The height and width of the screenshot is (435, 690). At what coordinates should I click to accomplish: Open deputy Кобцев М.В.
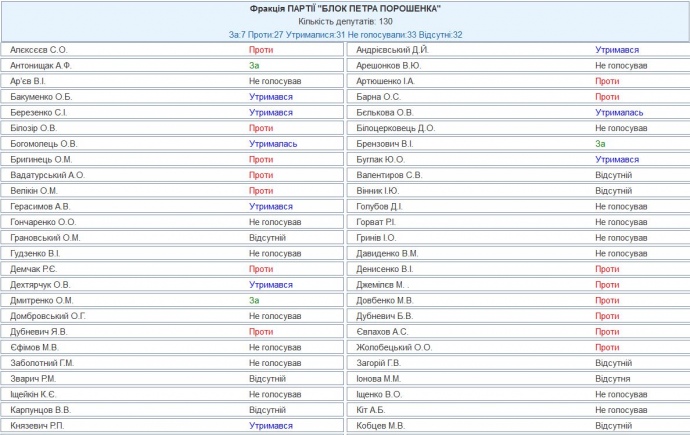(x=381, y=426)
